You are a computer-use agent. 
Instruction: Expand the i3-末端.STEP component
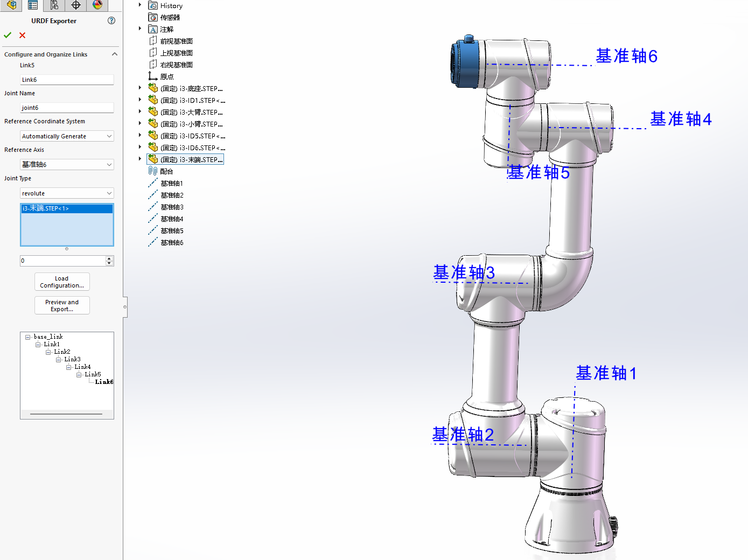pos(140,159)
